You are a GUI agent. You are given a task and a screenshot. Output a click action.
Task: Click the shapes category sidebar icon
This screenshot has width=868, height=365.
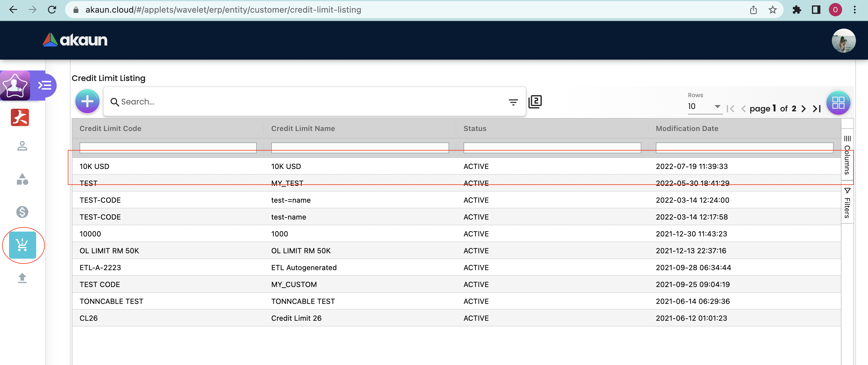(22, 179)
